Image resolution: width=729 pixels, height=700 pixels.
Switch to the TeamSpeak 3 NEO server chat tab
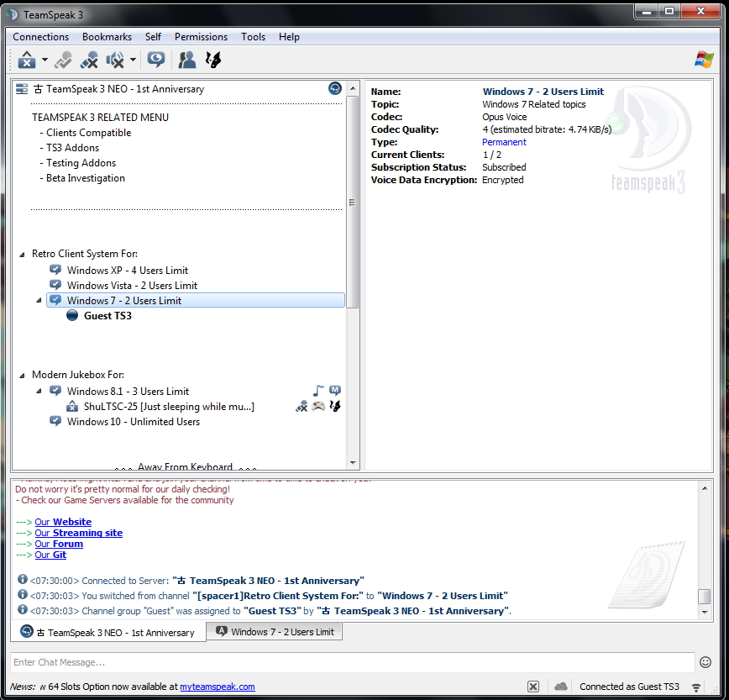(108, 632)
